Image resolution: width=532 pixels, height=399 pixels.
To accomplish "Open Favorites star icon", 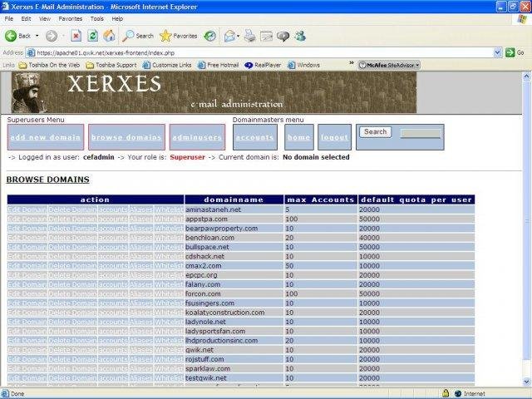I will point(165,36).
